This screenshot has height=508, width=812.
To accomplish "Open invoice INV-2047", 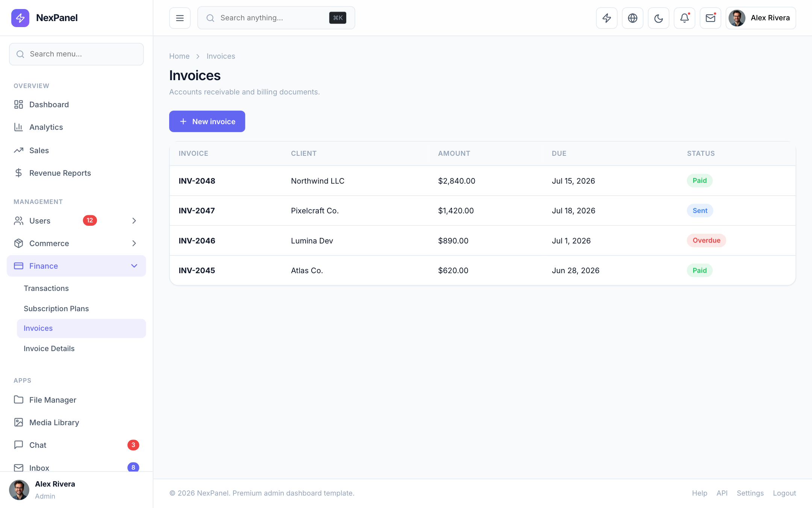I will tap(197, 211).
